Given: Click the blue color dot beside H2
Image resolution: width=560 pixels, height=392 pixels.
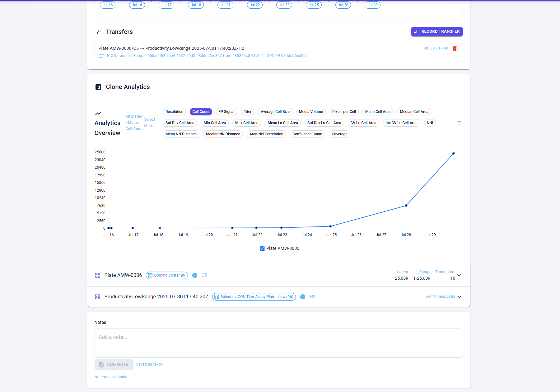Looking at the screenshot, I should [303, 297].
